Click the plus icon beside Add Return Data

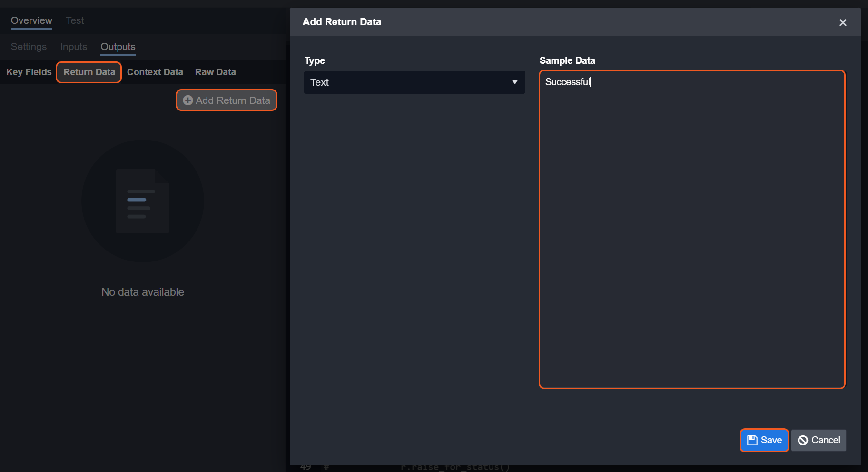click(188, 100)
